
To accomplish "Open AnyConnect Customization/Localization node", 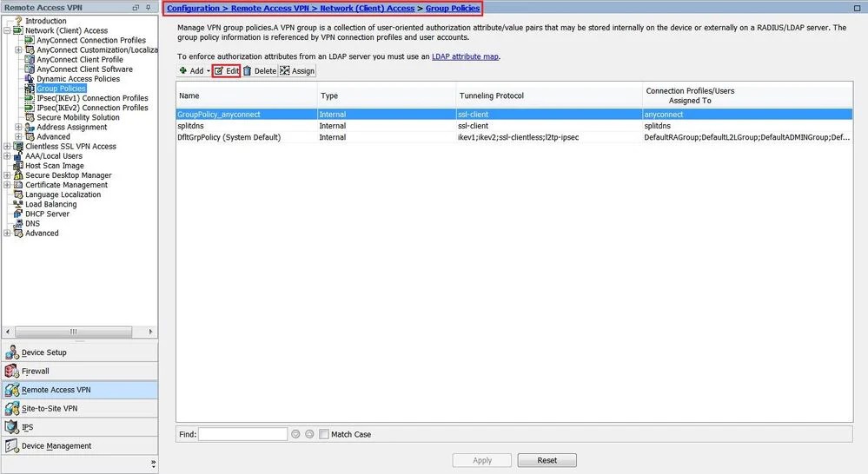I will click(x=96, y=49).
